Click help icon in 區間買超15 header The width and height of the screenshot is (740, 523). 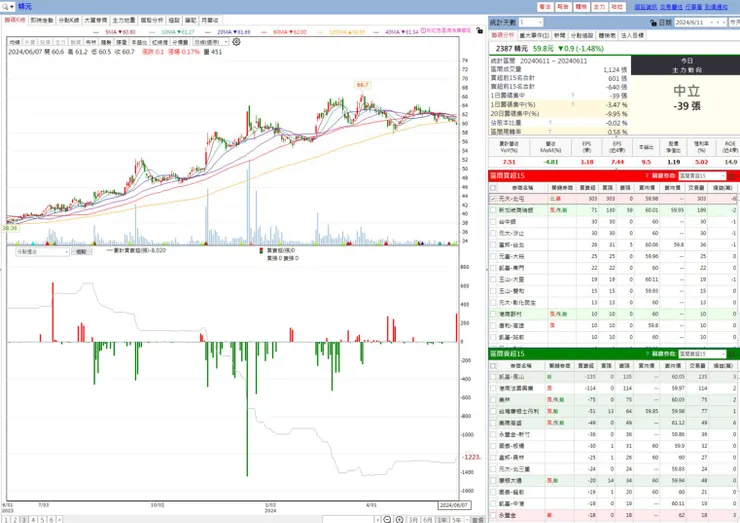coord(647,176)
